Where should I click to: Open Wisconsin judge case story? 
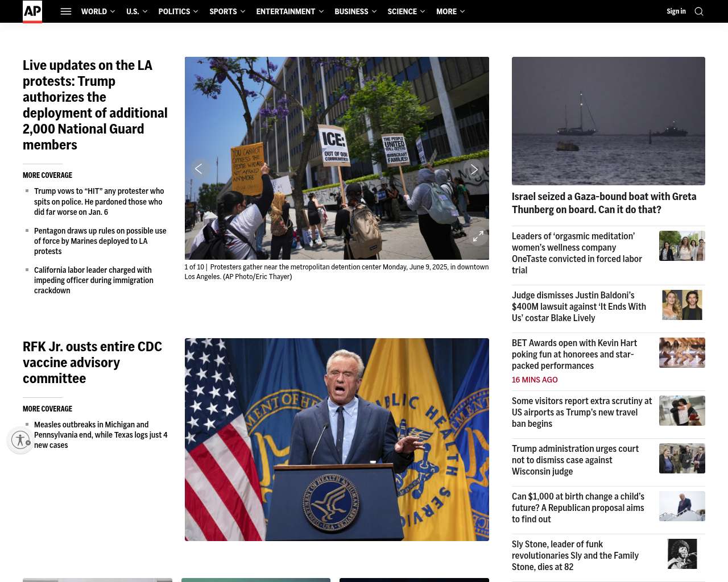pos(575,460)
